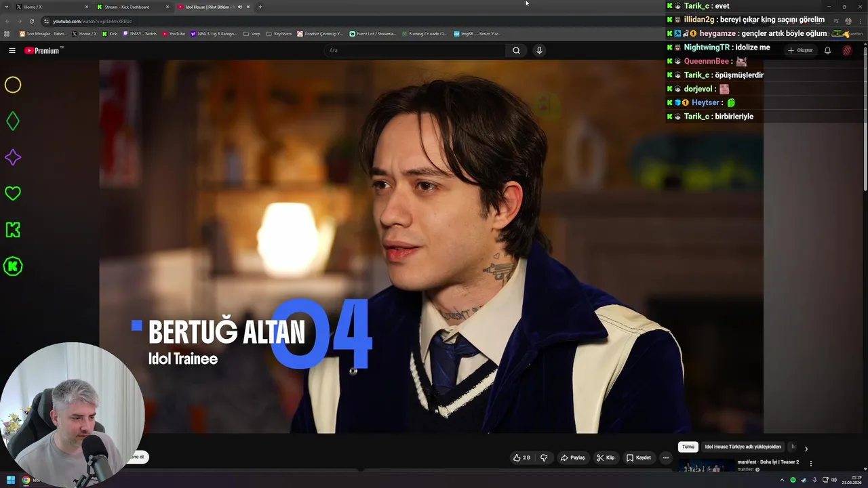Open more actions three-dot menu

point(665,457)
